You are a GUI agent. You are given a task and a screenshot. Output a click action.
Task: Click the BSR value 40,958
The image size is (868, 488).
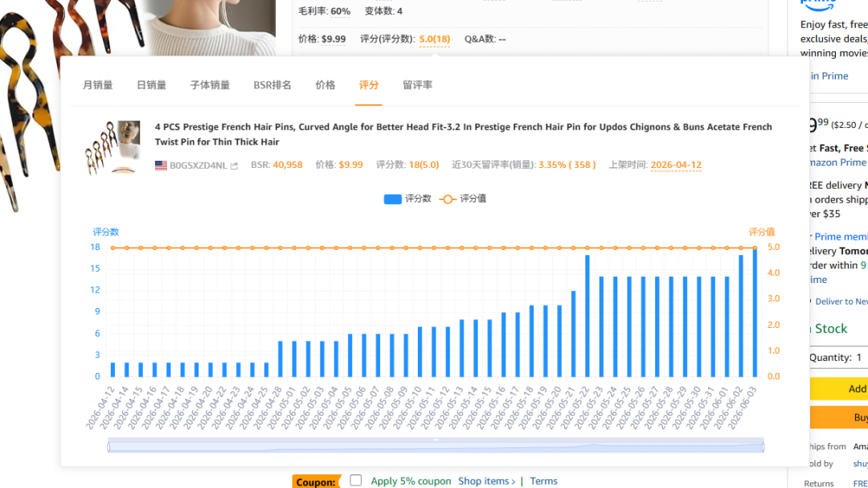[287, 165]
